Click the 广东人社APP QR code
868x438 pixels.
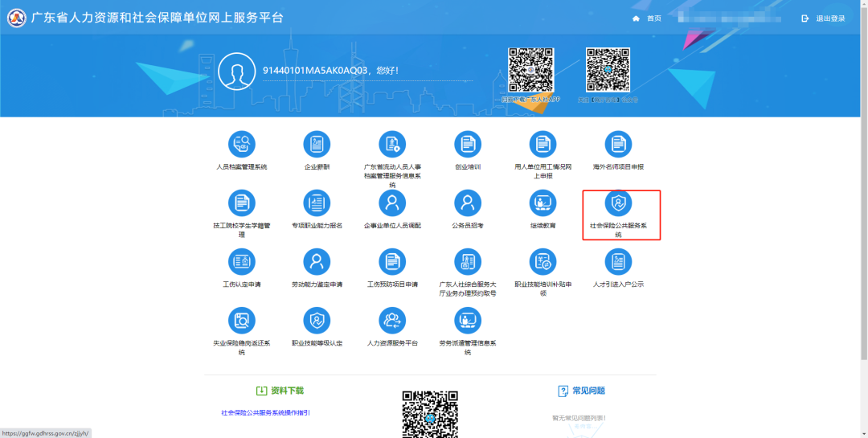(x=530, y=71)
